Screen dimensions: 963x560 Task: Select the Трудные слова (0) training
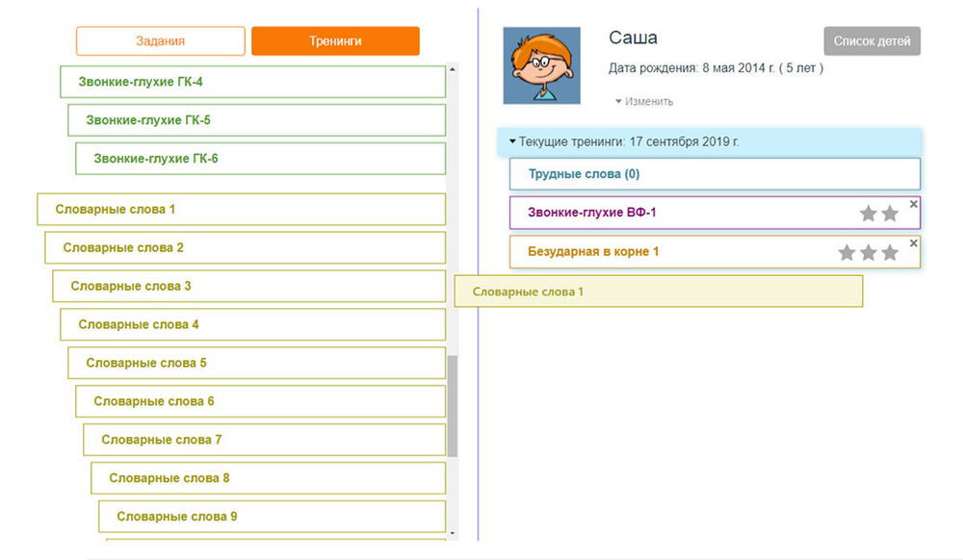(x=714, y=174)
